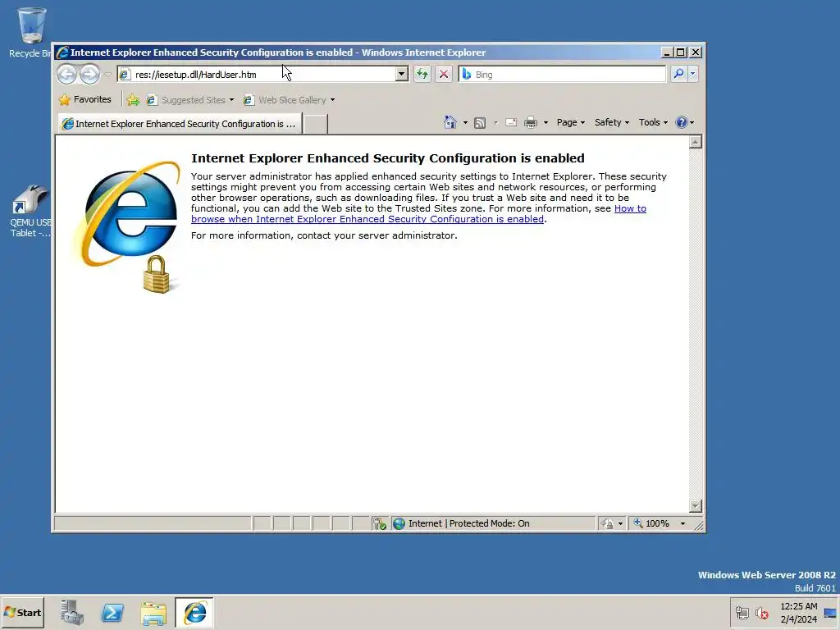Expand the address bar autocomplete dropdown

tap(401, 74)
